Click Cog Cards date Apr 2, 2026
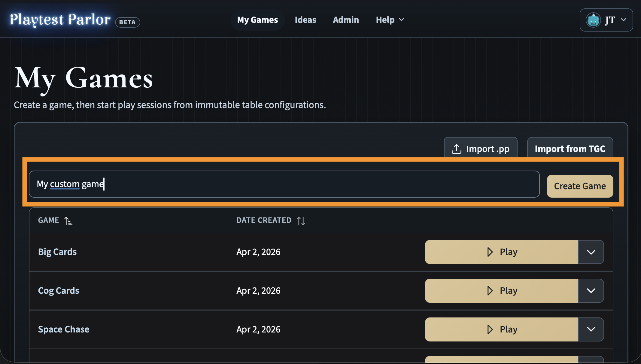This screenshot has width=641, height=364. coord(258,290)
